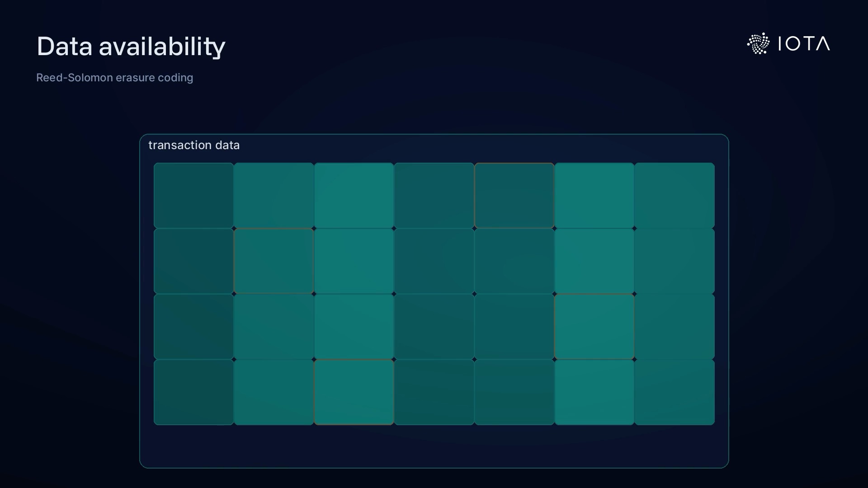The image size is (868, 488).
Task: Click the transaction data label
Action: 194,145
